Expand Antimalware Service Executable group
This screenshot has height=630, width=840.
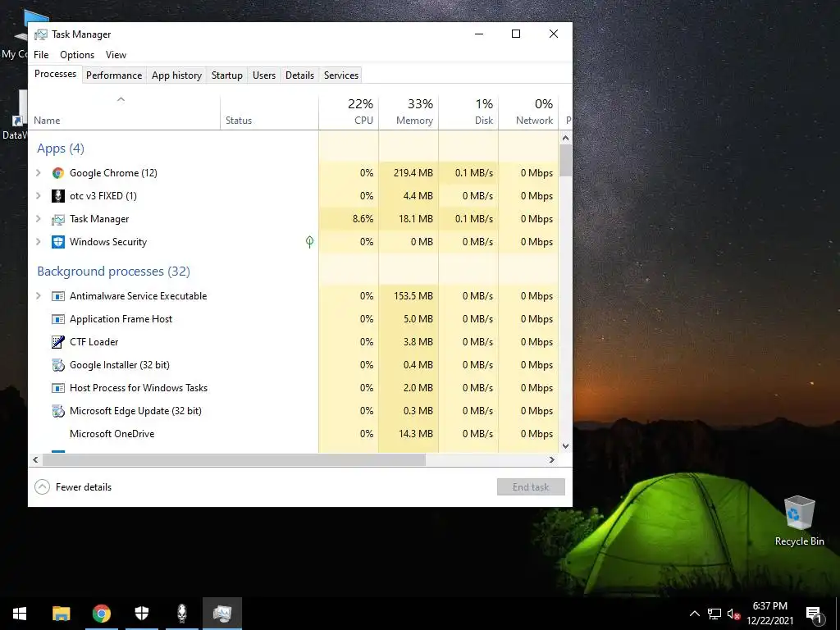coord(38,296)
